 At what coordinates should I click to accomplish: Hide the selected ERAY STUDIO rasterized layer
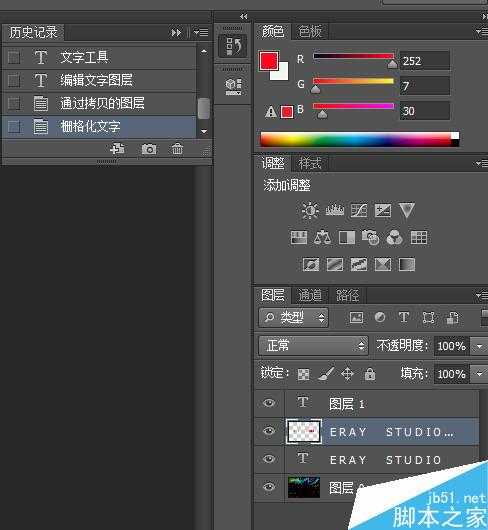coord(269,431)
